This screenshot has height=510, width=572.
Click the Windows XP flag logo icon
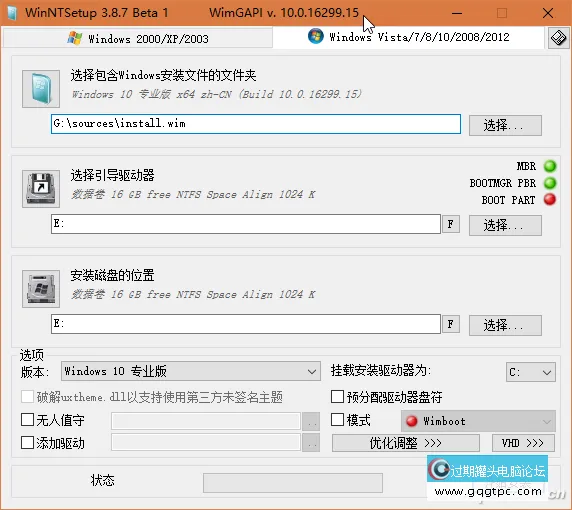click(x=75, y=38)
